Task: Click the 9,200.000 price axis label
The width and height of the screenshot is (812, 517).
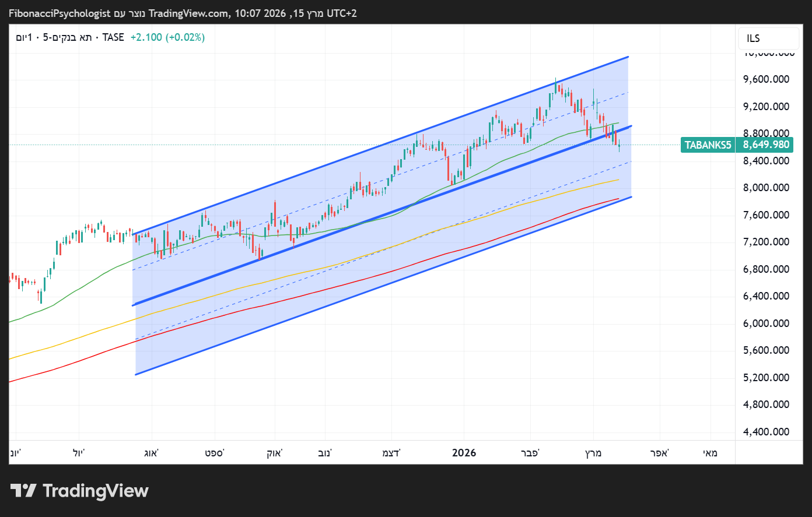Action: (766, 107)
